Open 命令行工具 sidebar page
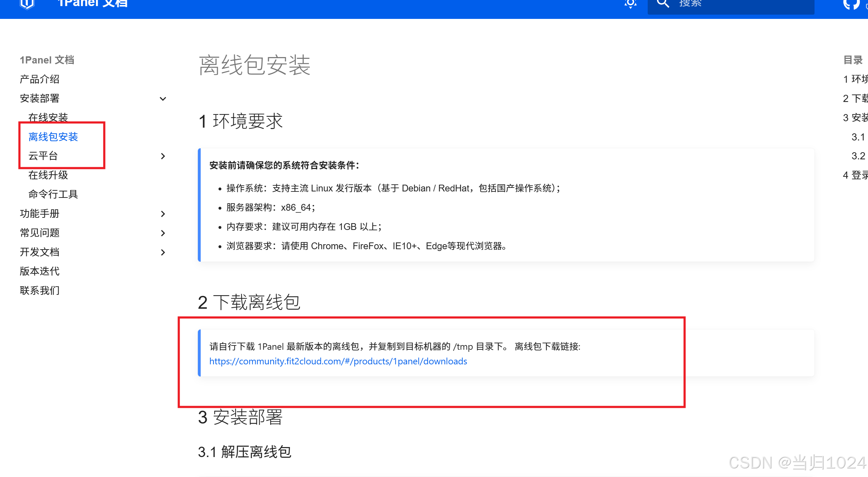This screenshot has height=477, width=868. [x=53, y=194]
